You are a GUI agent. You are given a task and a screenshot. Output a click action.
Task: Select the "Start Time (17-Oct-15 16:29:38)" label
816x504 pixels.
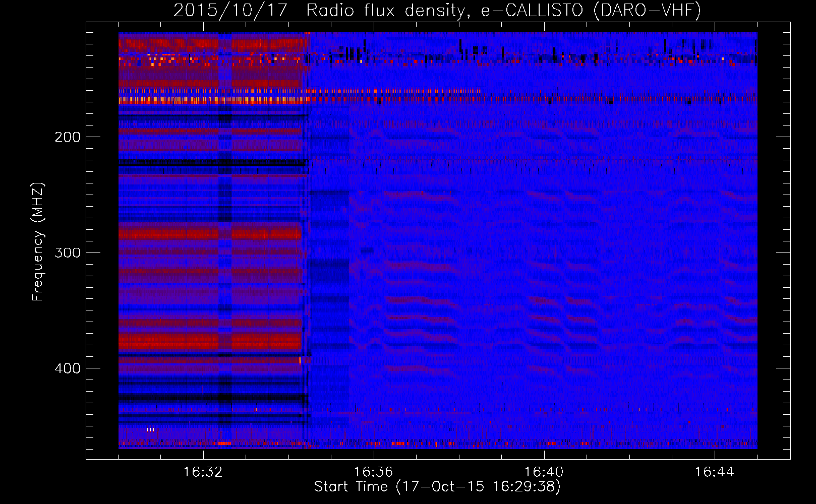pos(437,487)
